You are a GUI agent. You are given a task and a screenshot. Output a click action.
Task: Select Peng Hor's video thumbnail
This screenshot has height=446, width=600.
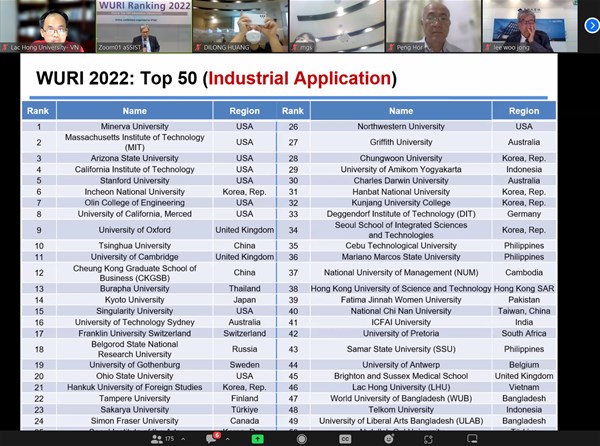point(432,25)
